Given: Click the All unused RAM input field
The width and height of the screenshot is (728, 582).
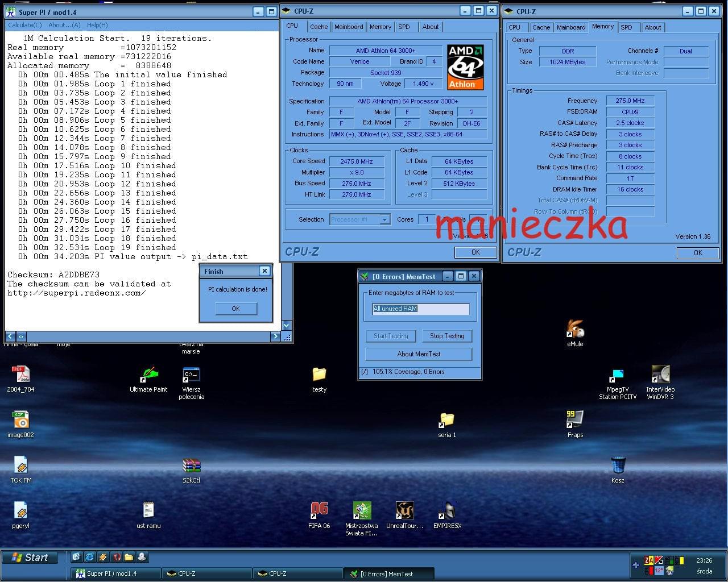Looking at the screenshot, I should click(421, 309).
